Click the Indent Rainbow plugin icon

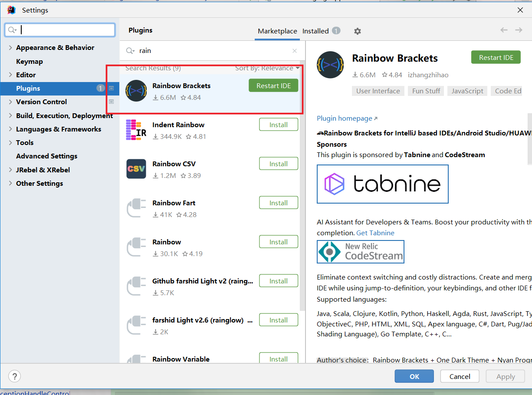(x=136, y=130)
